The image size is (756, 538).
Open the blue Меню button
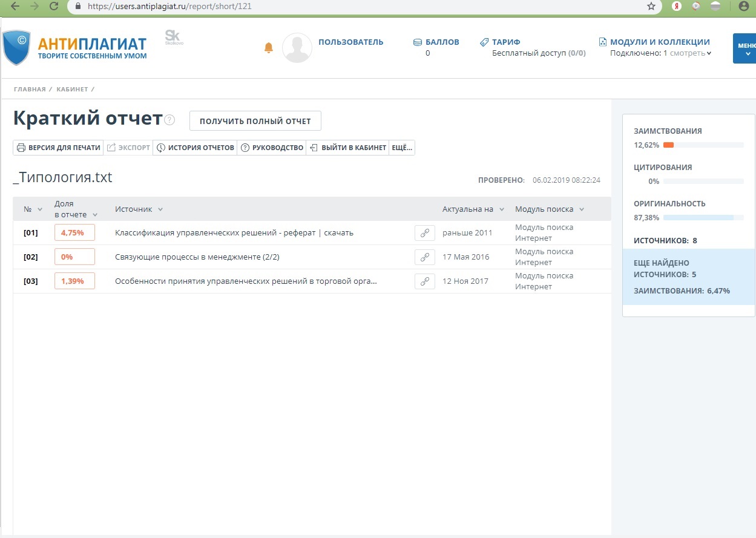pos(745,48)
